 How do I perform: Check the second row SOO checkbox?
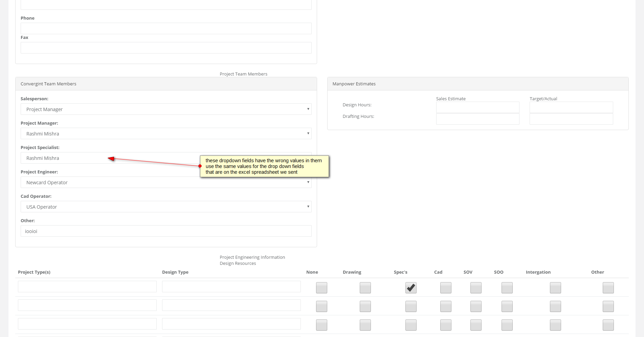(x=507, y=307)
